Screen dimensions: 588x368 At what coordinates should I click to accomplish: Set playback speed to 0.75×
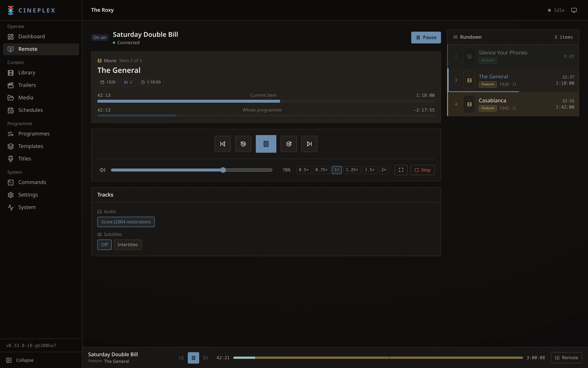pyautogui.click(x=321, y=170)
